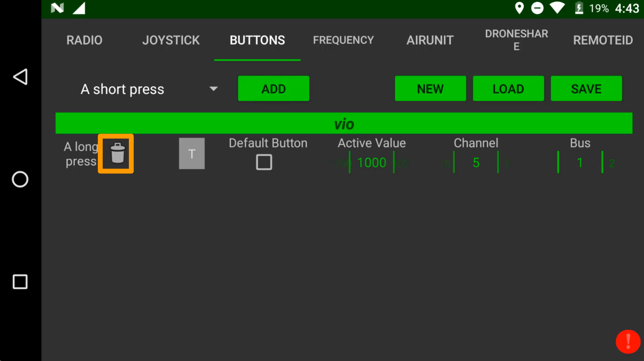Switch to the FREQUENCY tab
Screen dimensions: 644x361
pos(343,40)
